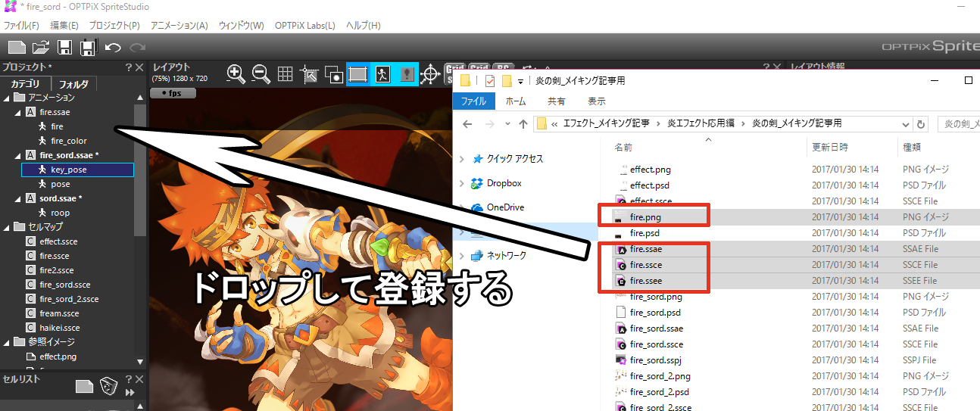Select the pose animation
This screenshot has height=411, width=980.
[60, 184]
